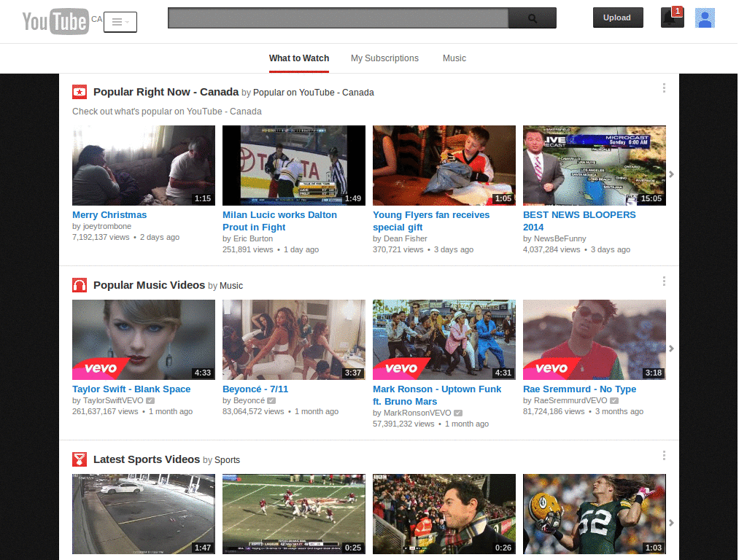747x560 pixels.
Task: Open Beyoncé - 7/11 title link
Action: click(255, 389)
